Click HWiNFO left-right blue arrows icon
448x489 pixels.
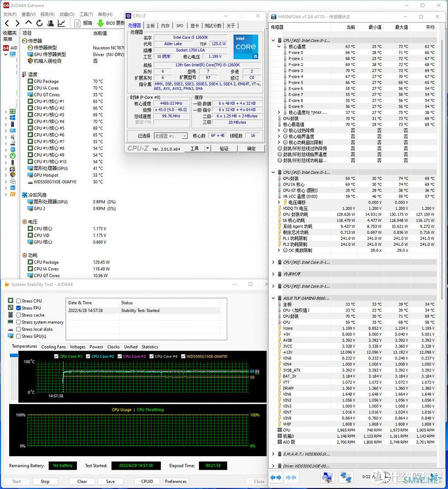click(x=277, y=478)
